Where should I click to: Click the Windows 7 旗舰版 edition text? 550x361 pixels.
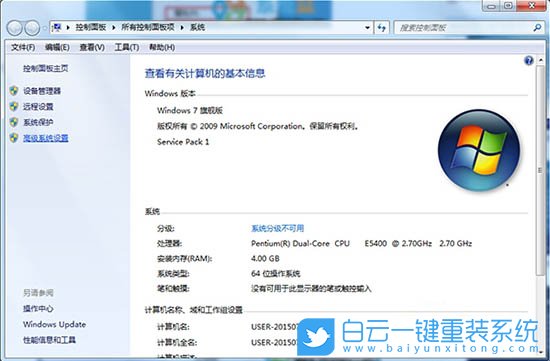point(190,110)
